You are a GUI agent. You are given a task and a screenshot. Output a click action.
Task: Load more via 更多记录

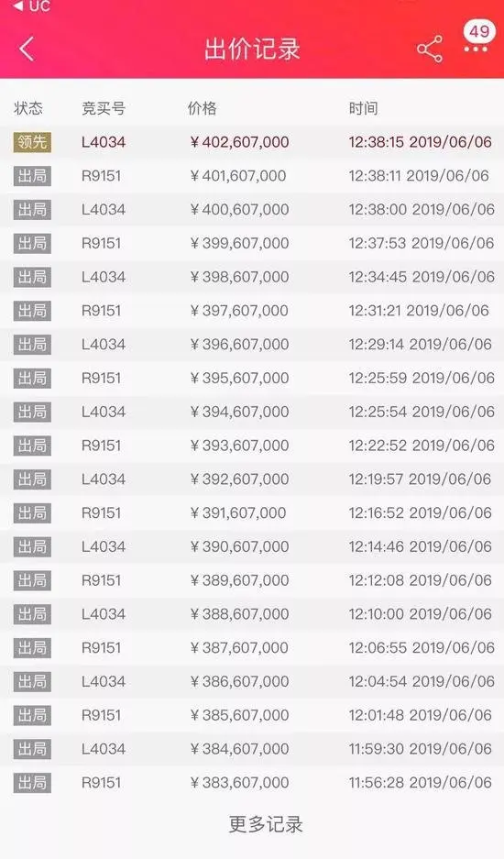(266, 824)
